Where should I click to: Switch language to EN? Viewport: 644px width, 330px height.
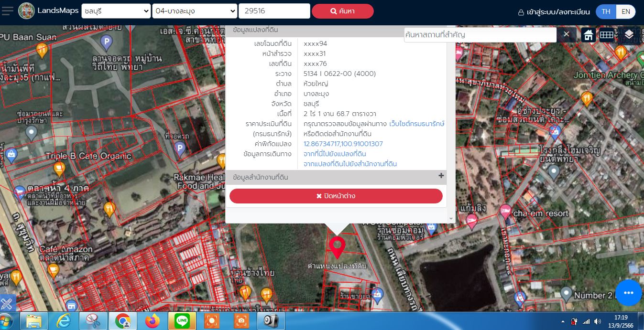click(625, 11)
